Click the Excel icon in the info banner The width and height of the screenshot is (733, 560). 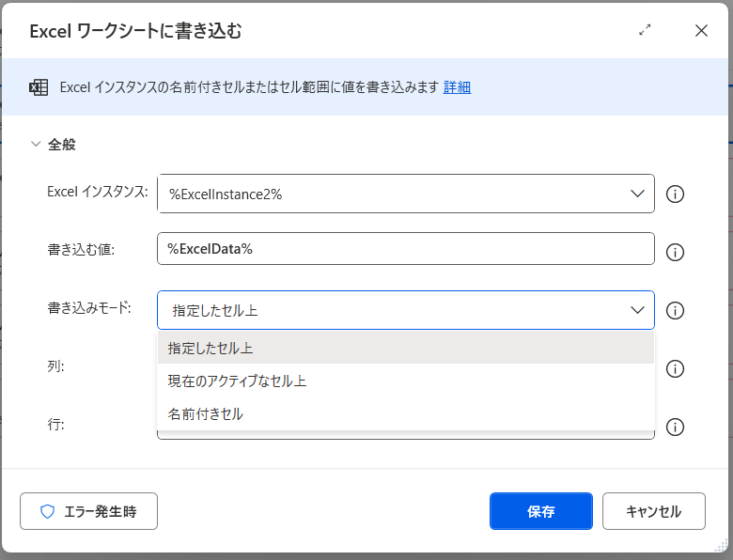[39, 87]
